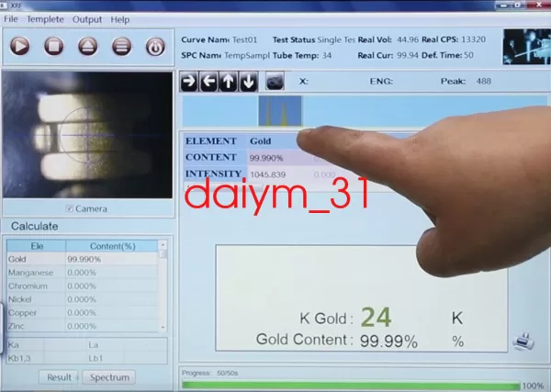Move spectrum left with left-arrow icon
This screenshot has height=392, width=551.
pyautogui.click(x=208, y=82)
